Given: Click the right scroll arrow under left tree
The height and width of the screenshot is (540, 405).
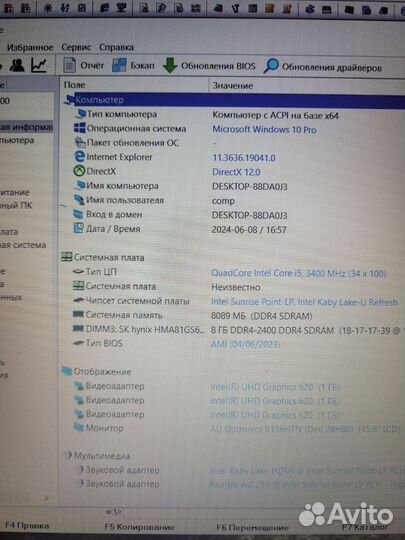Looking at the screenshot, I should (x=46, y=498).
